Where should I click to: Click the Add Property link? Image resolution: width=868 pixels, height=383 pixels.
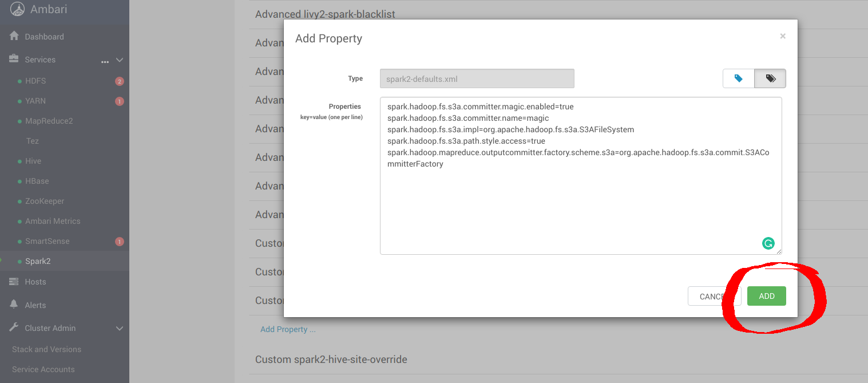point(288,329)
